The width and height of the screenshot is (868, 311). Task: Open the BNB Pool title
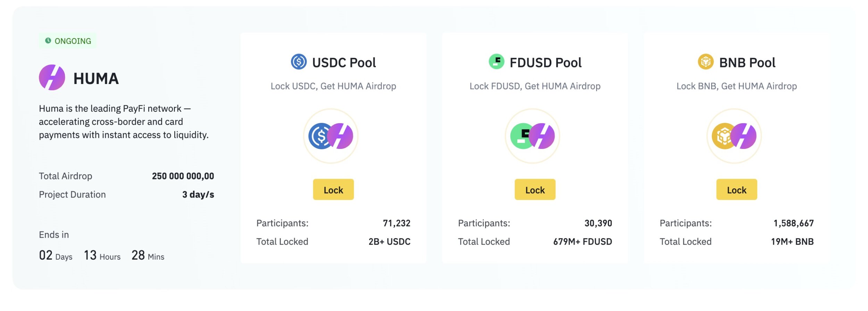(x=747, y=62)
